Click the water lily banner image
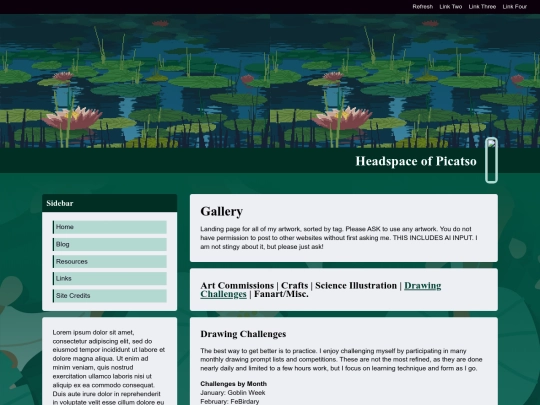540x405 pixels. tap(270, 81)
